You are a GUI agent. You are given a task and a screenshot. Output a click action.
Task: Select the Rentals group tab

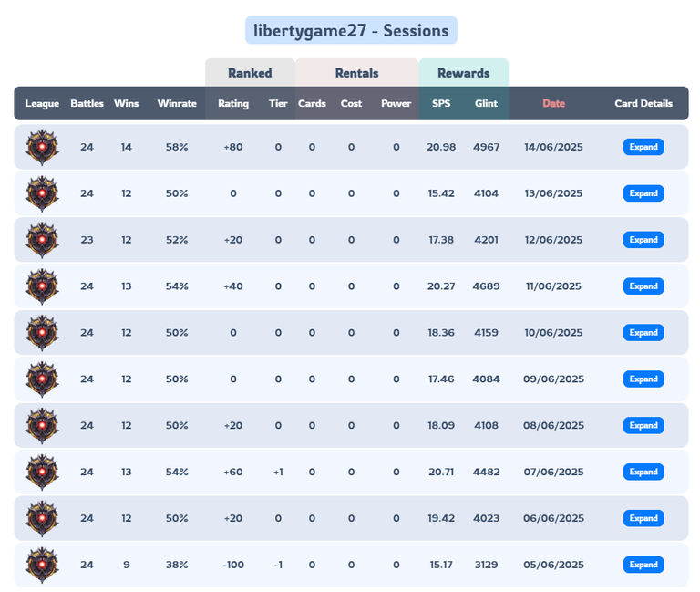(356, 73)
